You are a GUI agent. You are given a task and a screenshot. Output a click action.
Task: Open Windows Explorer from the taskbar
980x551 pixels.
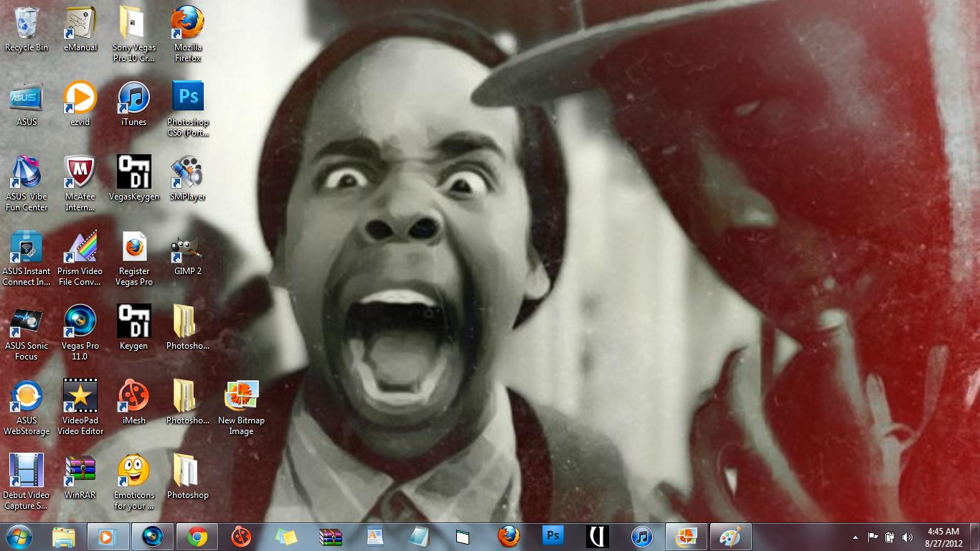tap(64, 537)
